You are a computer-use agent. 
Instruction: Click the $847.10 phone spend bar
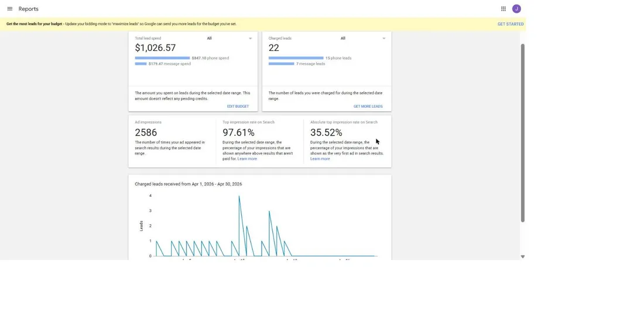click(x=162, y=58)
